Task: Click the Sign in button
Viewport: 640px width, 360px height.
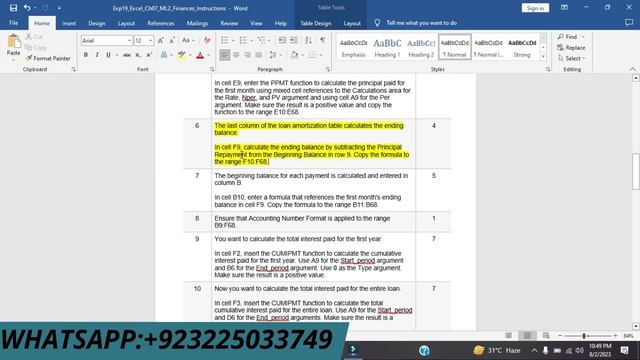Action: [x=535, y=8]
